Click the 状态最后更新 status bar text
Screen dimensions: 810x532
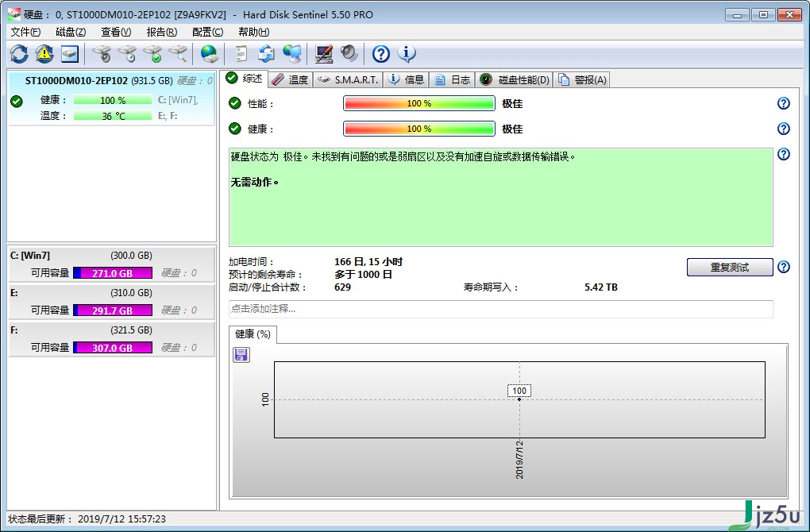click(87, 519)
